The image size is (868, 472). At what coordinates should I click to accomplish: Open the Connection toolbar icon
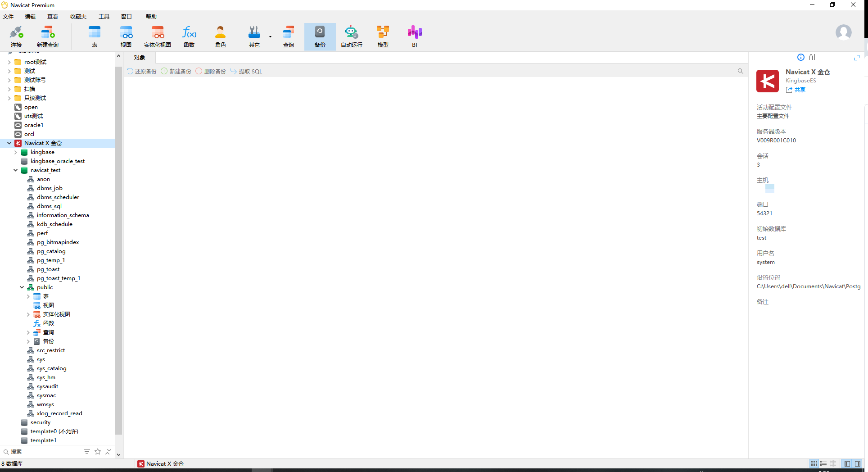coord(16,36)
